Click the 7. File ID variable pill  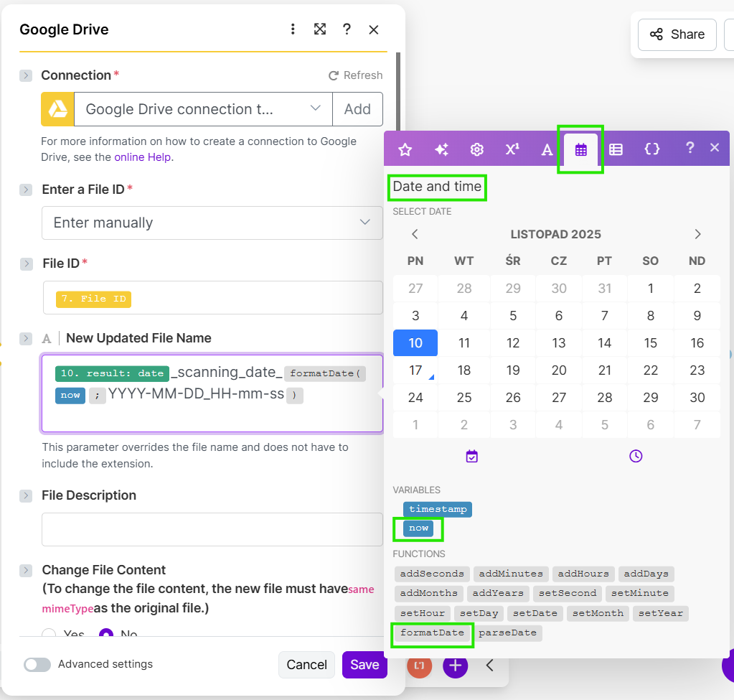tap(93, 299)
